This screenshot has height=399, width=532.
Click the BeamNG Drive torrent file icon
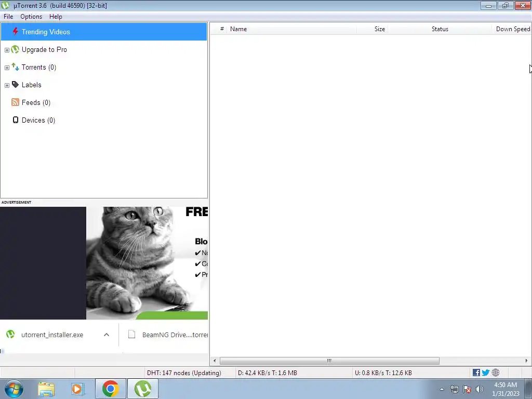(x=131, y=335)
